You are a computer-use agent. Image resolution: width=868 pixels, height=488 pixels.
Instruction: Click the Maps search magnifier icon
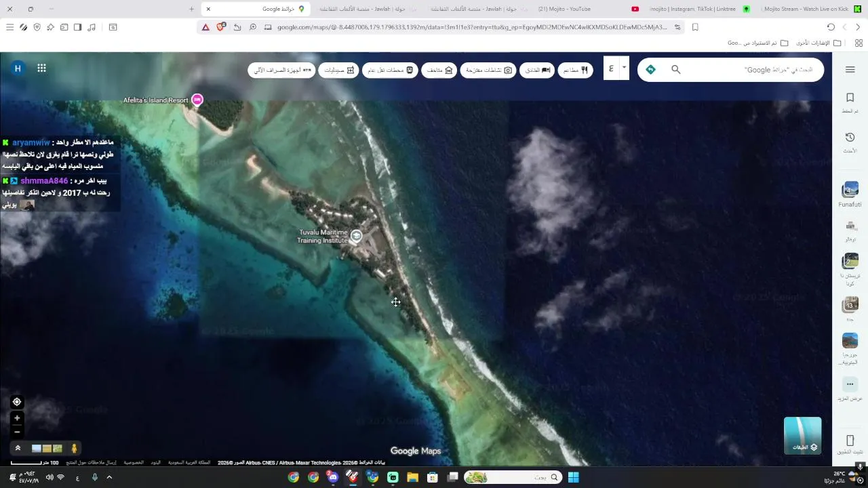click(x=675, y=70)
